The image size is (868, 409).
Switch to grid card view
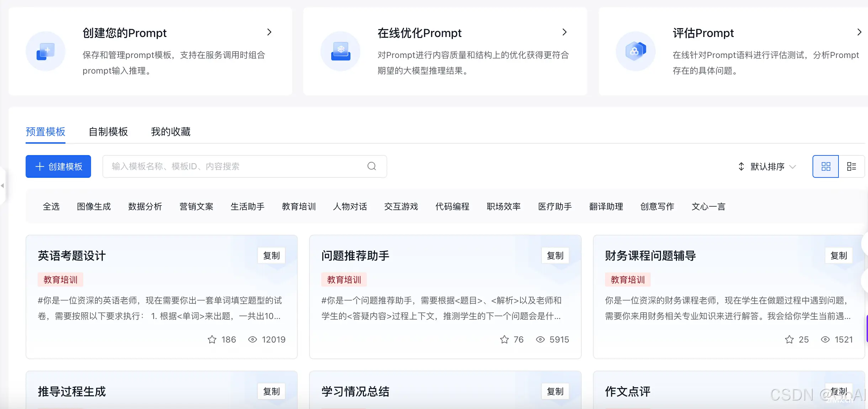[x=826, y=166]
